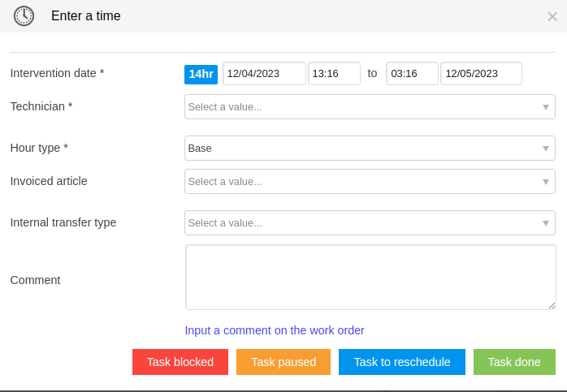Screen dimensions: 567x392
Task: Click the end time field 03:16
Action: pos(412,74)
